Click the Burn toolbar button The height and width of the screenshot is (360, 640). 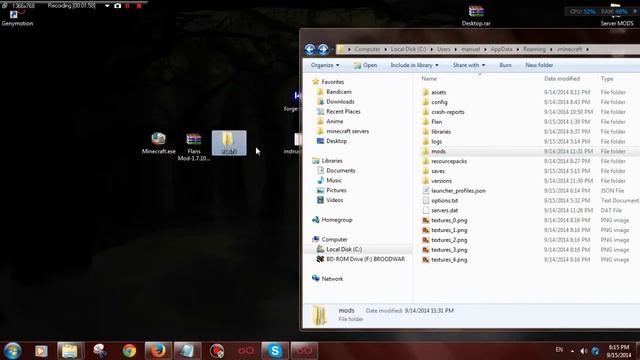[x=505, y=65]
